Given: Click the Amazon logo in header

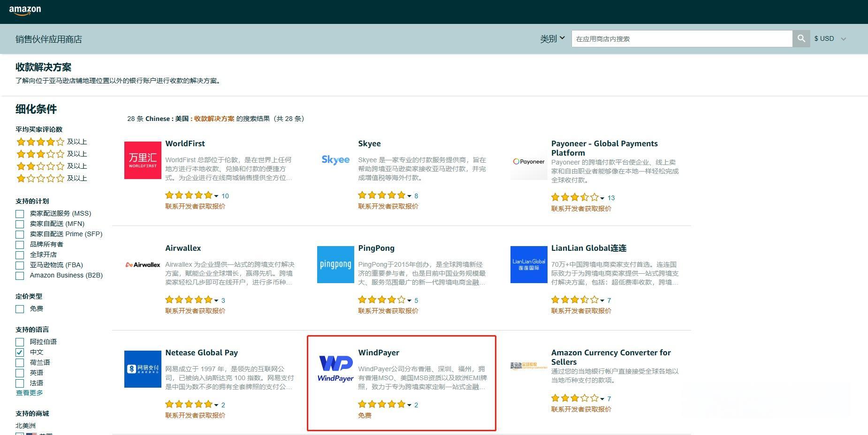Looking at the screenshot, I should tap(25, 10).
